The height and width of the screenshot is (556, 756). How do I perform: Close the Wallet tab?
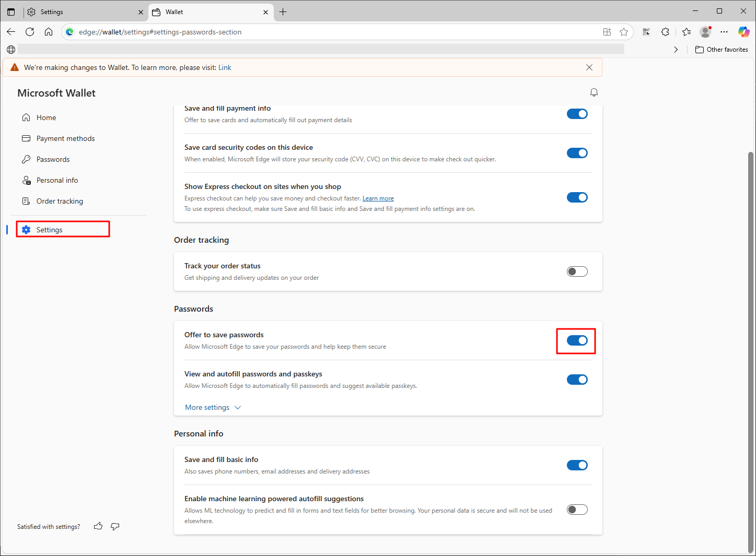point(265,12)
